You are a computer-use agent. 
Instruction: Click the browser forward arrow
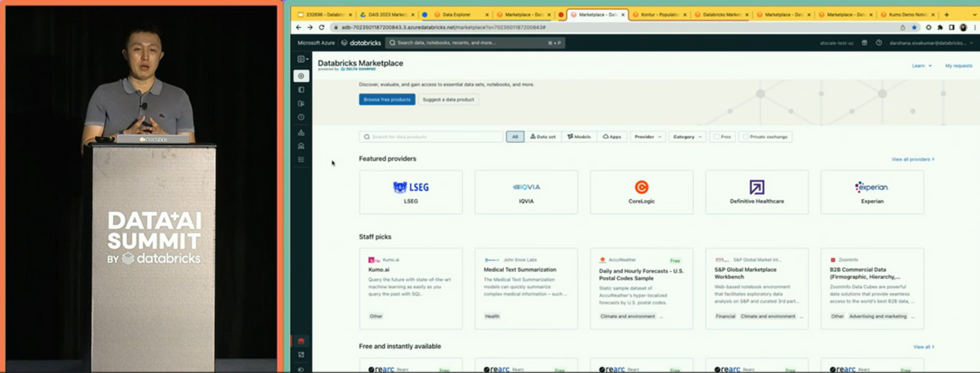point(310,27)
